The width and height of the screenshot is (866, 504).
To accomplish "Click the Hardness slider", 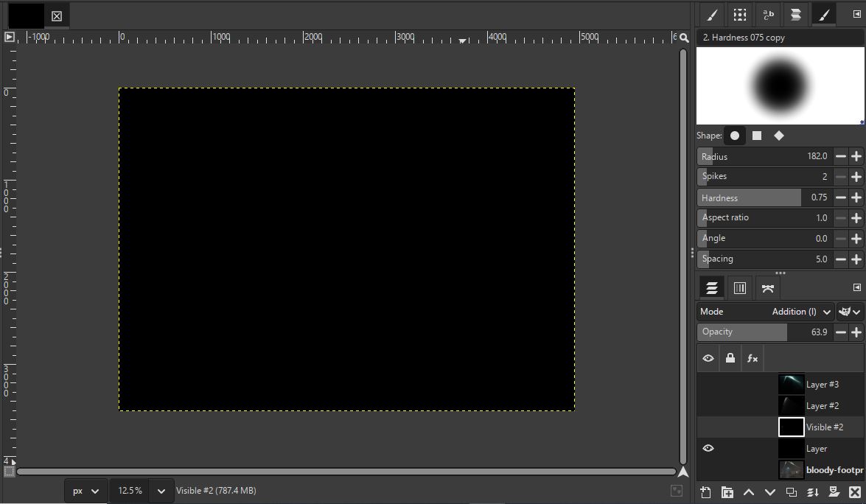I will pyautogui.click(x=764, y=197).
